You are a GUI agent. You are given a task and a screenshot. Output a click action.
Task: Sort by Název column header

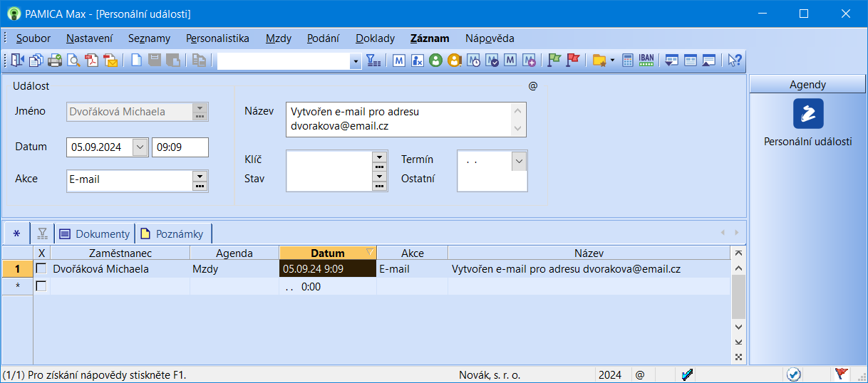(x=589, y=253)
